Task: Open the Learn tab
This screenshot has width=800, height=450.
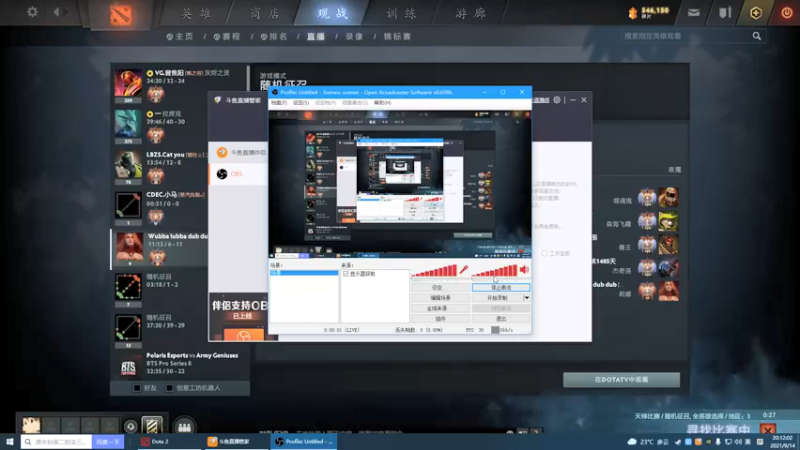Action: [402, 13]
